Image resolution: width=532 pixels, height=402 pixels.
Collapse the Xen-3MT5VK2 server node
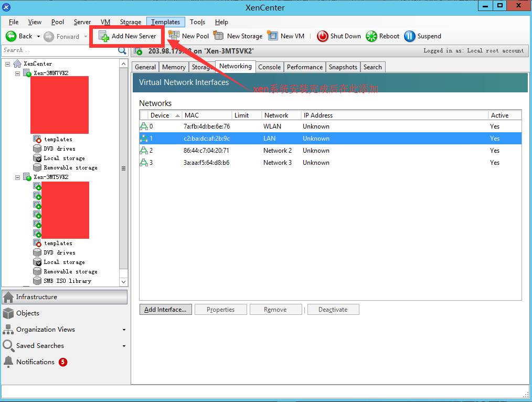click(x=17, y=177)
